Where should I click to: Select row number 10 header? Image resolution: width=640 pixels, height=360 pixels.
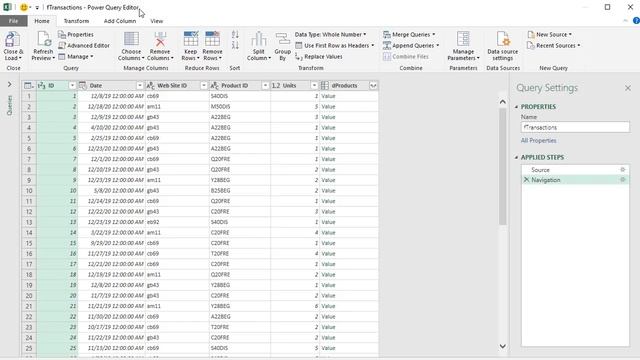click(x=29, y=191)
